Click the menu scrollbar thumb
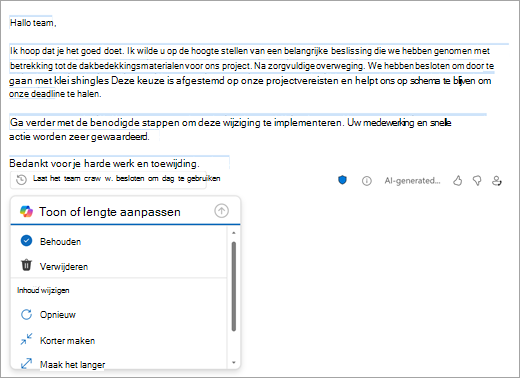The height and width of the screenshot is (378, 520). pyautogui.click(x=234, y=286)
